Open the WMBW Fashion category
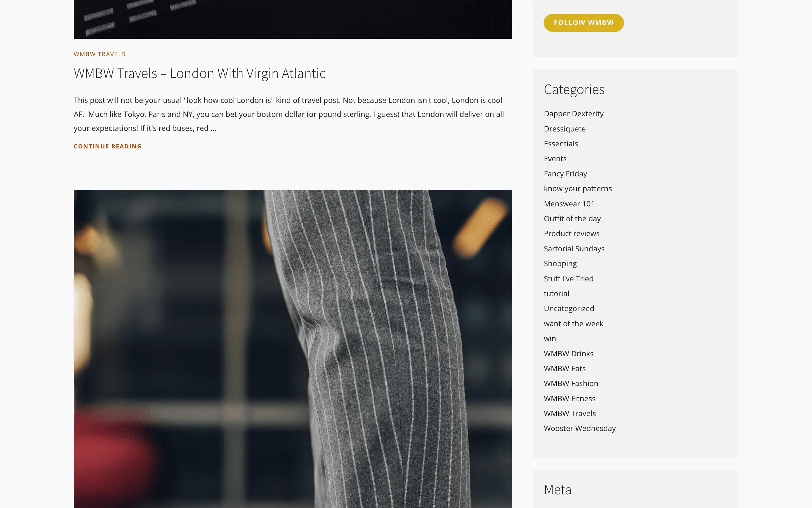812x508 pixels. click(x=570, y=383)
